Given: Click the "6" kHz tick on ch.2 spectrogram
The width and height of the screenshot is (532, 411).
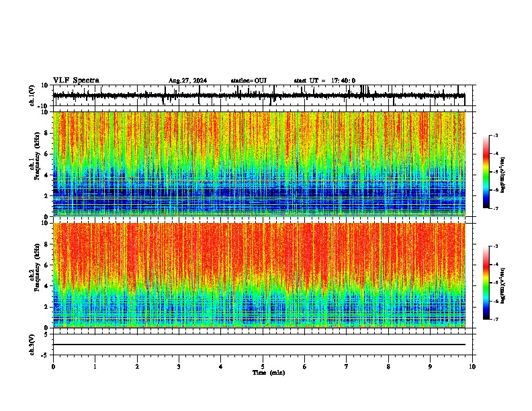Looking at the screenshot, I should pos(46,265).
